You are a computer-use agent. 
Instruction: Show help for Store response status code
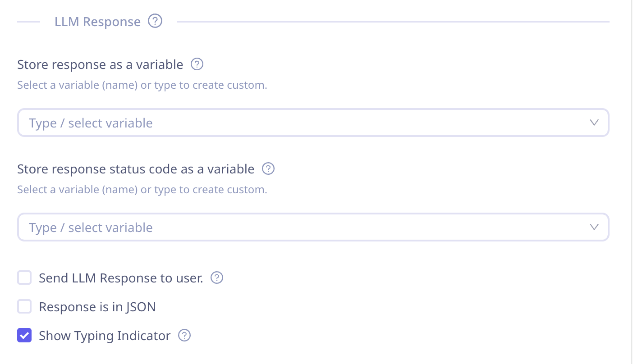click(x=268, y=169)
